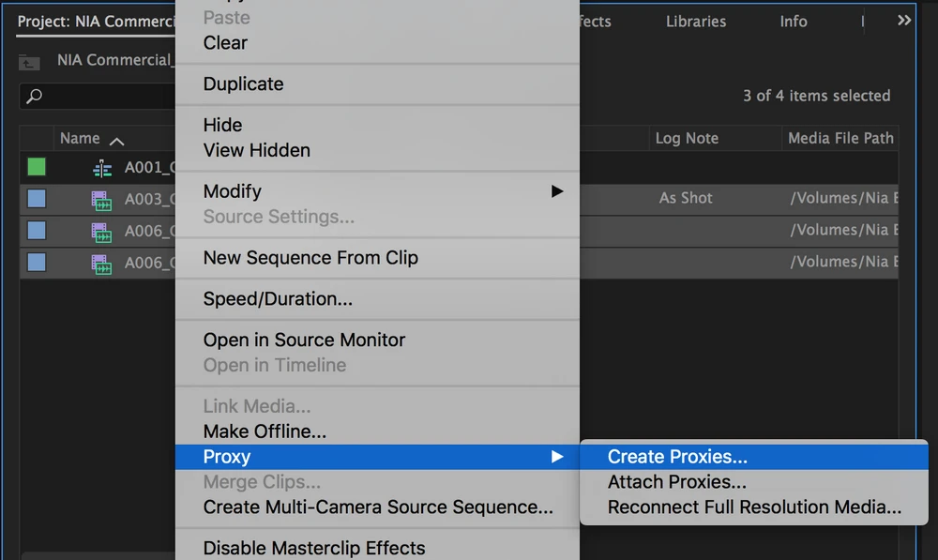938x560 pixels.
Task: Choose Duplicate in context menu
Action: coord(243,84)
